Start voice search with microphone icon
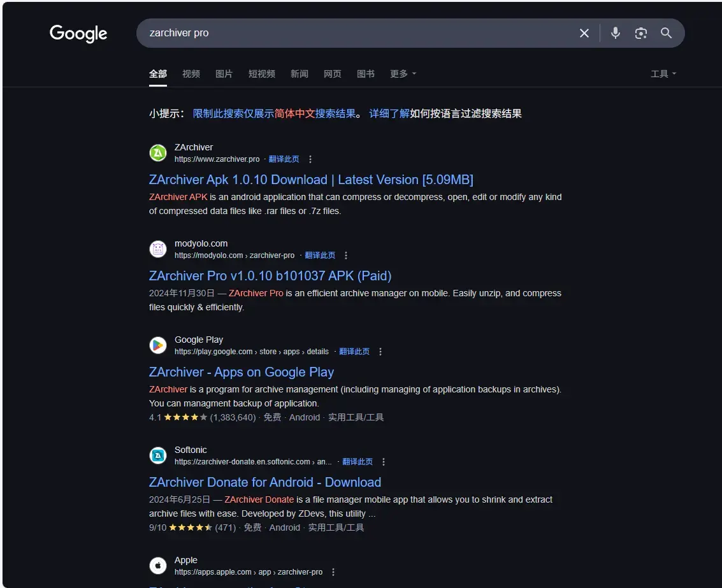Screen dimensions: 722x588 tap(615, 33)
